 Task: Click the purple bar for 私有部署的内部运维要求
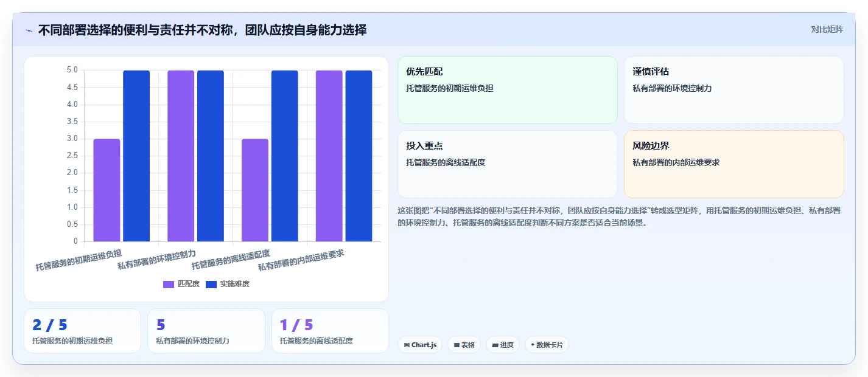[329, 156]
